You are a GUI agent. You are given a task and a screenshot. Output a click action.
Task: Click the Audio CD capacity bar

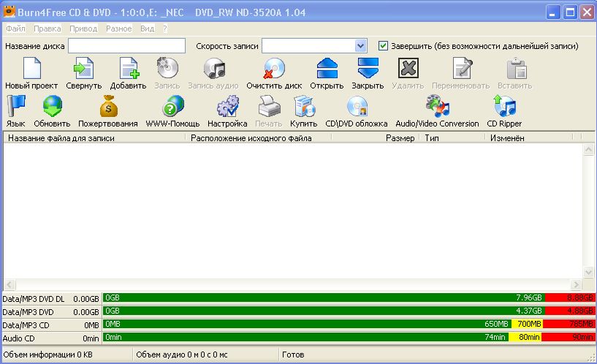click(x=349, y=337)
